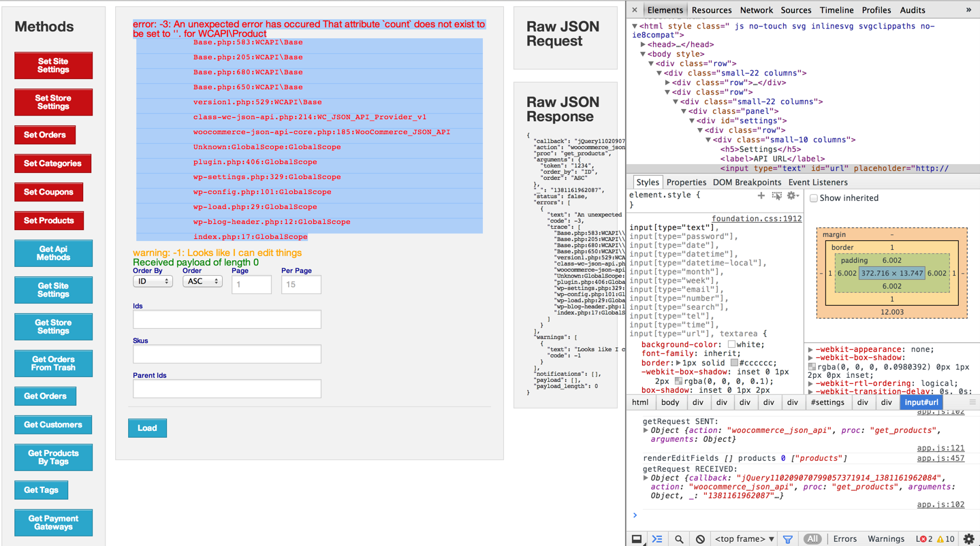Click the red error count icon
This screenshot has width=980, height=546.
point(923,539)
